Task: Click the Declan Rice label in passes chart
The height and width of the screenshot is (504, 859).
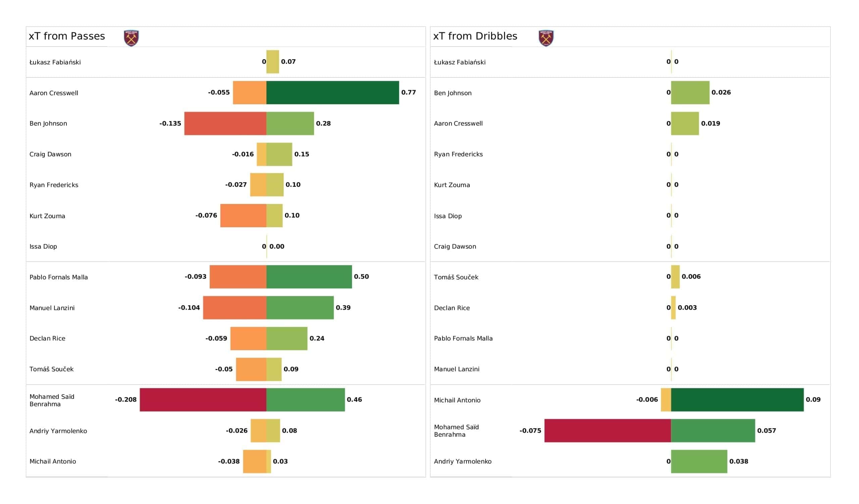Action: pyautogui.click(x=47, y=338)
